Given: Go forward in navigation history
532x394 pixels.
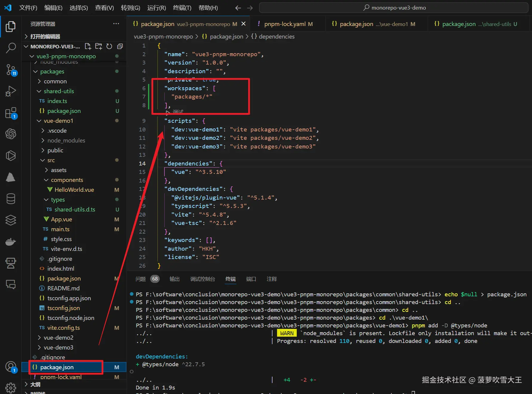Looking at the screenshot, I should pos(250,8).
